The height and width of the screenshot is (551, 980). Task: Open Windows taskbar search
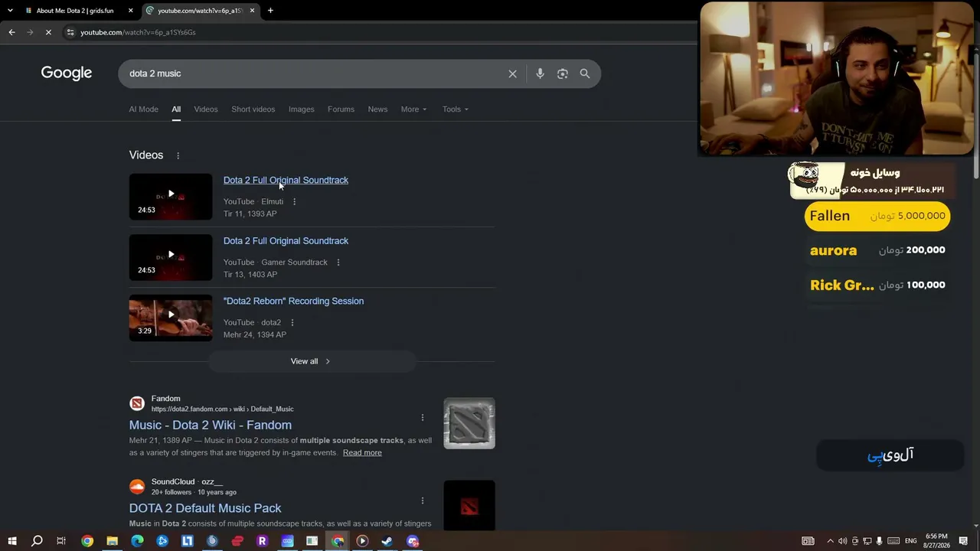pyautogui.click(x=37, y=541)
